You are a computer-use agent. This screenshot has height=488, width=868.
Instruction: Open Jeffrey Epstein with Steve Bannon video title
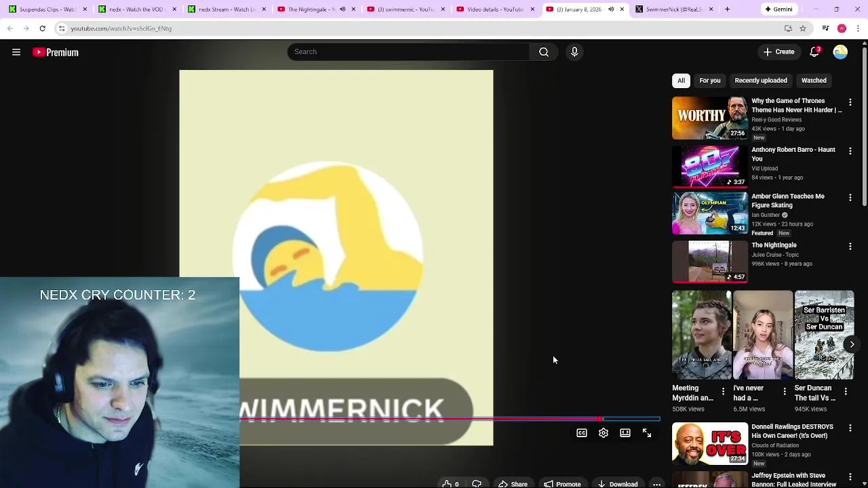point(794,480)
